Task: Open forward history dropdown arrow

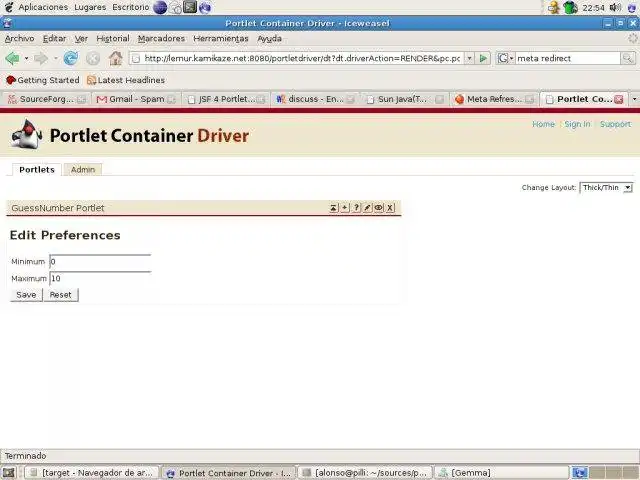Action: point(56,58)
